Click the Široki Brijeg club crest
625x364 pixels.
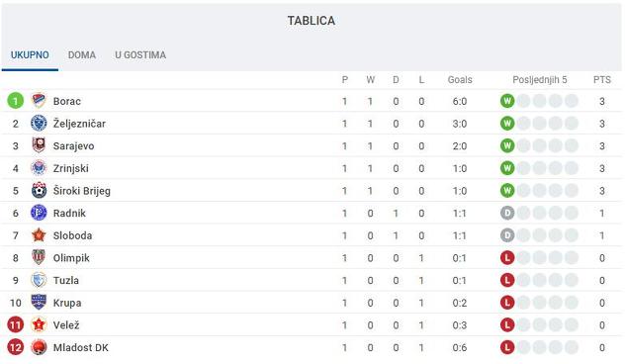[39, 190]
